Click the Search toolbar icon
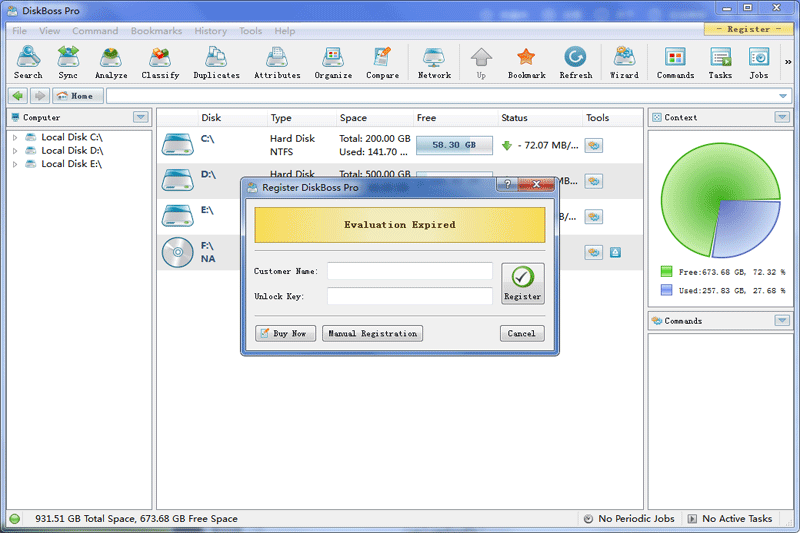800x533 pixels. [x=28, y=62]
